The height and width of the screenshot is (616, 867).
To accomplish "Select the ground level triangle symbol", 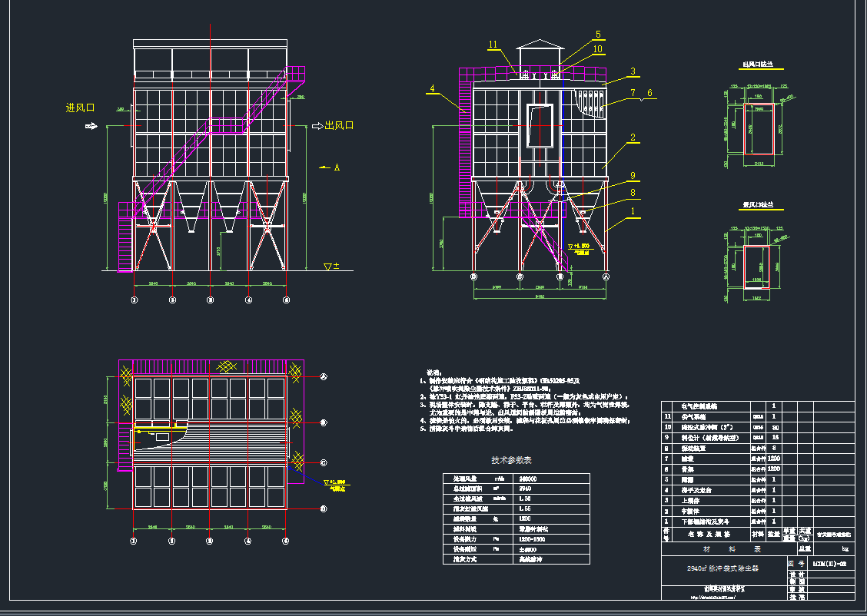I will tap(329, 267).
